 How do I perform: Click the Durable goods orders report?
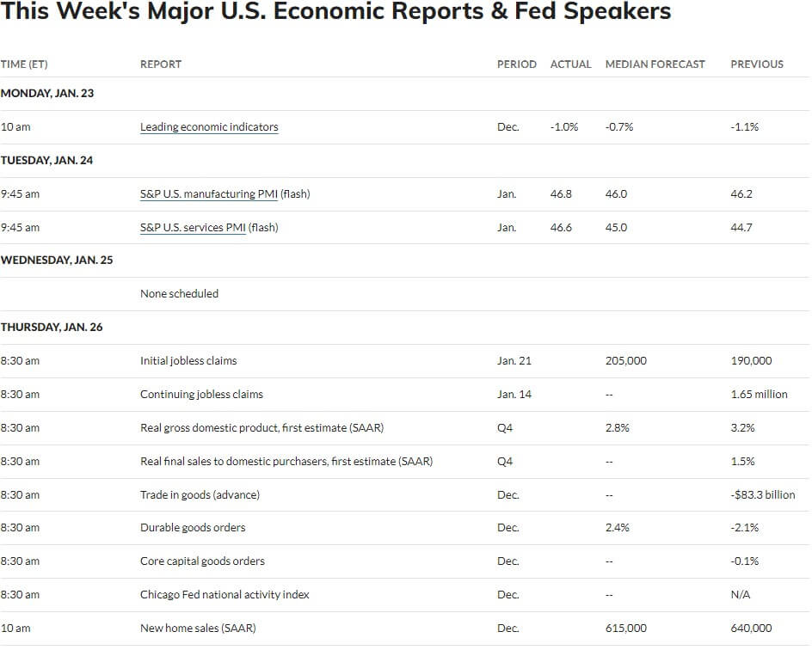193,528
